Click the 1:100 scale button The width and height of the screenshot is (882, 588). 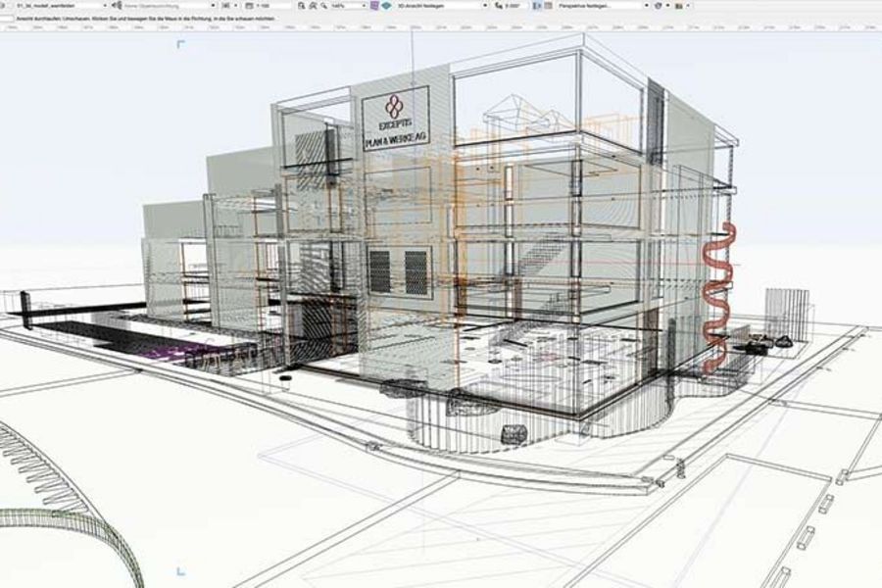(263, 5)
